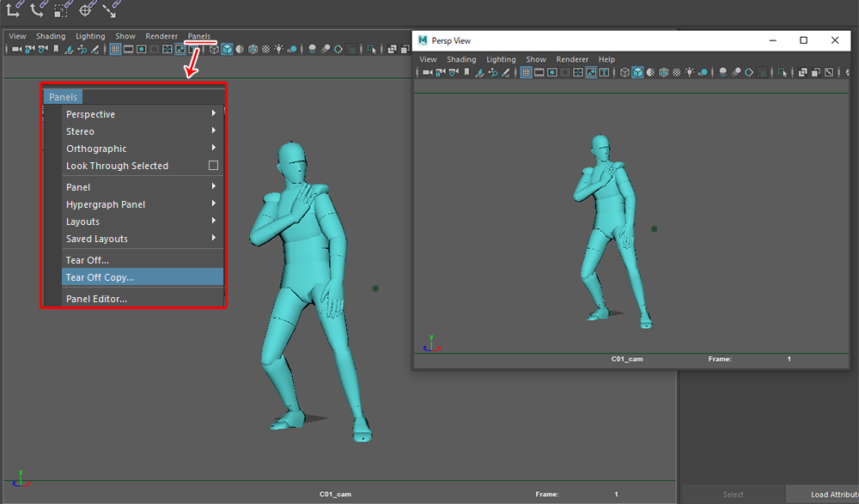Image resolution: width=859 pixels, height=504 pixels.
Task: Enable smooth shade all in main viewport toolbar
Action: tap(227, 49)
